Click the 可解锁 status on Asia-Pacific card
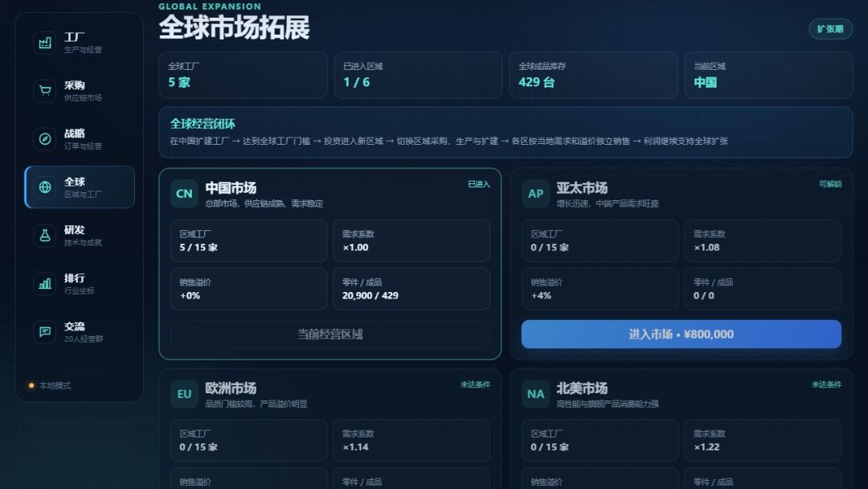Viewport: 868px width, 489px height. click(829, 184)
